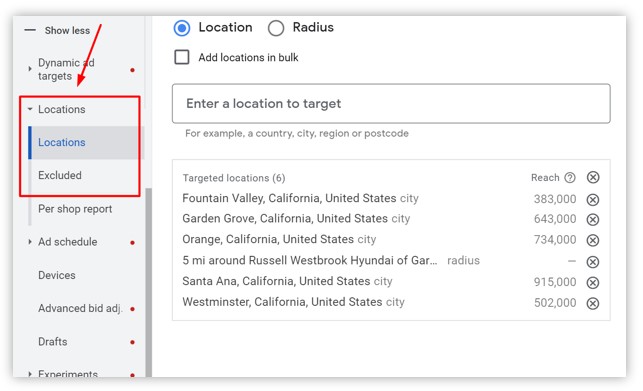The image size is (643, 391).
Task: Remove all targeted locations icon in header
Action: tap(593, 177)
